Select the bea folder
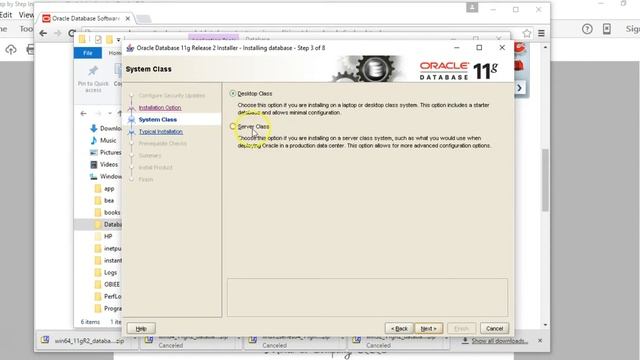This screenshot has width=640, height=360. (104, 201)
